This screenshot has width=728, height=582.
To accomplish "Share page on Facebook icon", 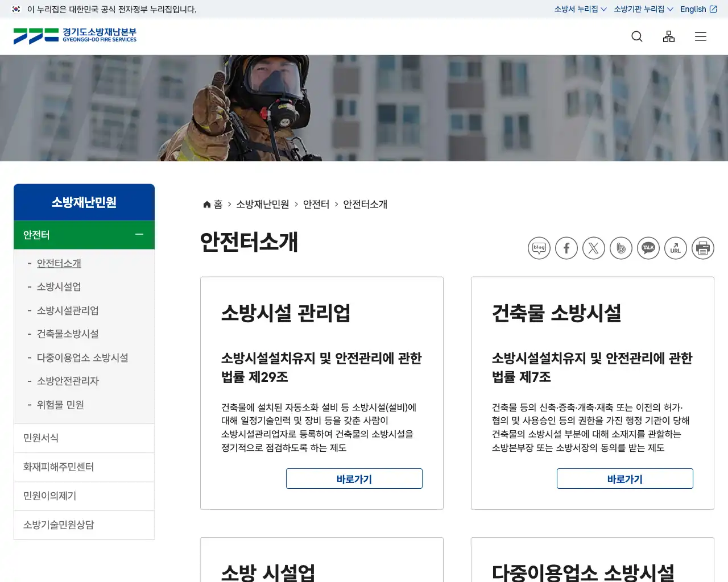I will [x=566, y=248].
